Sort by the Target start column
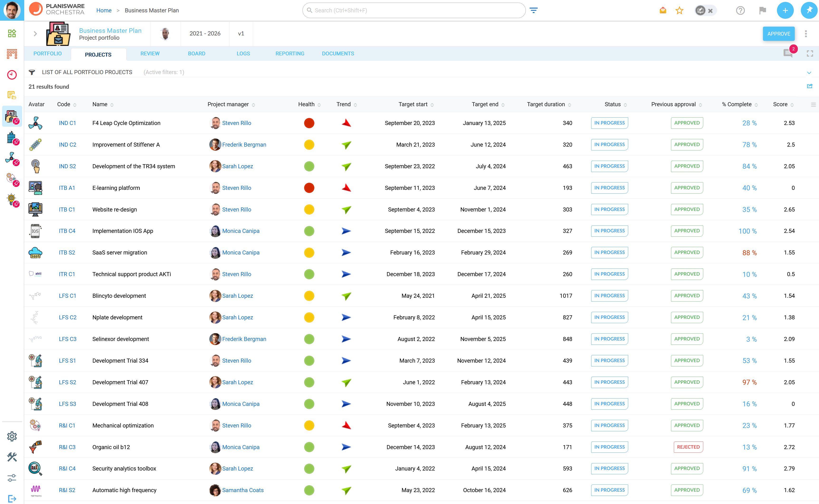Image resolution: width=819 pixels, height=504 pixels. [x=416, y=104]
